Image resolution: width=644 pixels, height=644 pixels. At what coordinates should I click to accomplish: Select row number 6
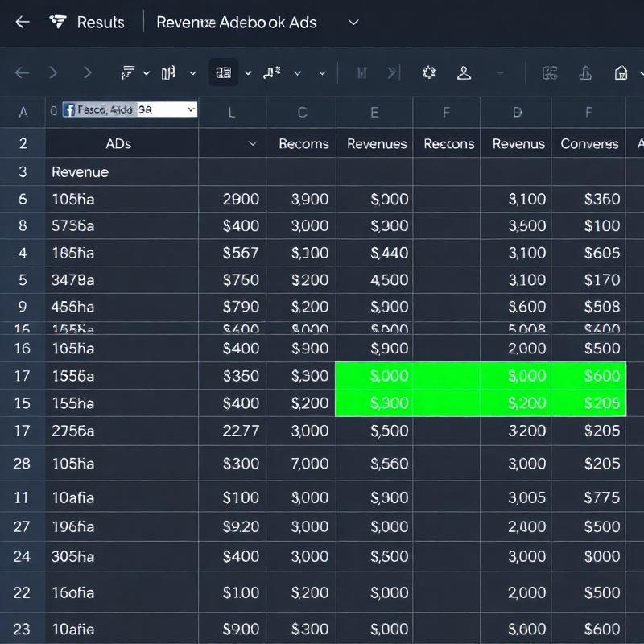tap(23, 199)
